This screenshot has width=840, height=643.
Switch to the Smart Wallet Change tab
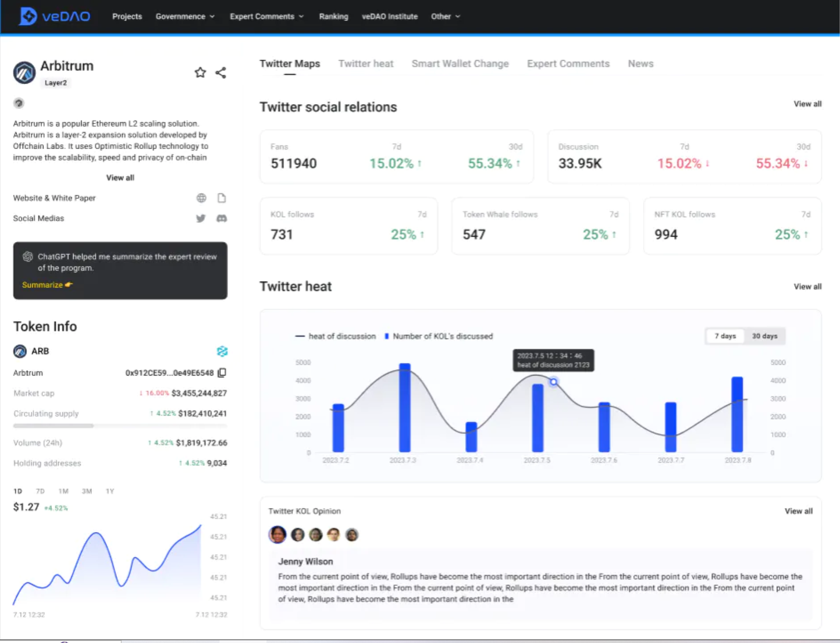[460, 64]
